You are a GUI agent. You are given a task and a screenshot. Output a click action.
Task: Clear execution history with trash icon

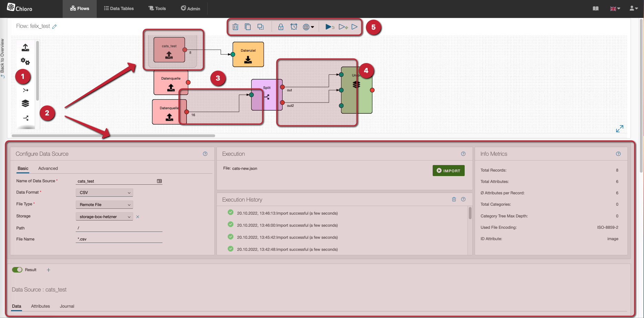[x=454, y=199]
